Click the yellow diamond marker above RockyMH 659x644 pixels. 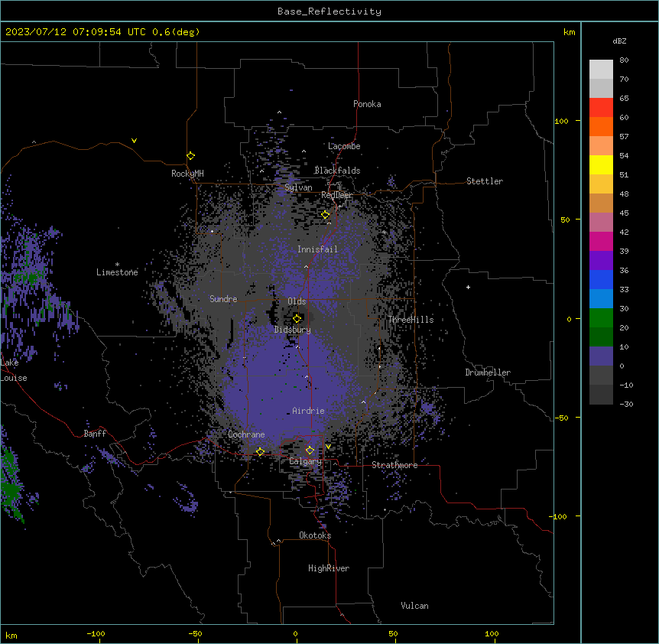pos(190,156)
